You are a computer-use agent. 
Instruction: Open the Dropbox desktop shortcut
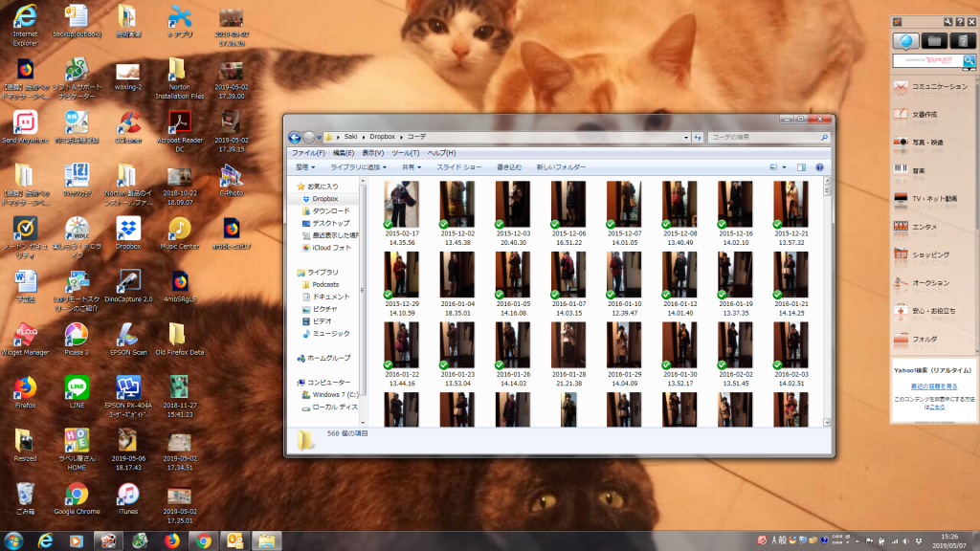(128, 231)
